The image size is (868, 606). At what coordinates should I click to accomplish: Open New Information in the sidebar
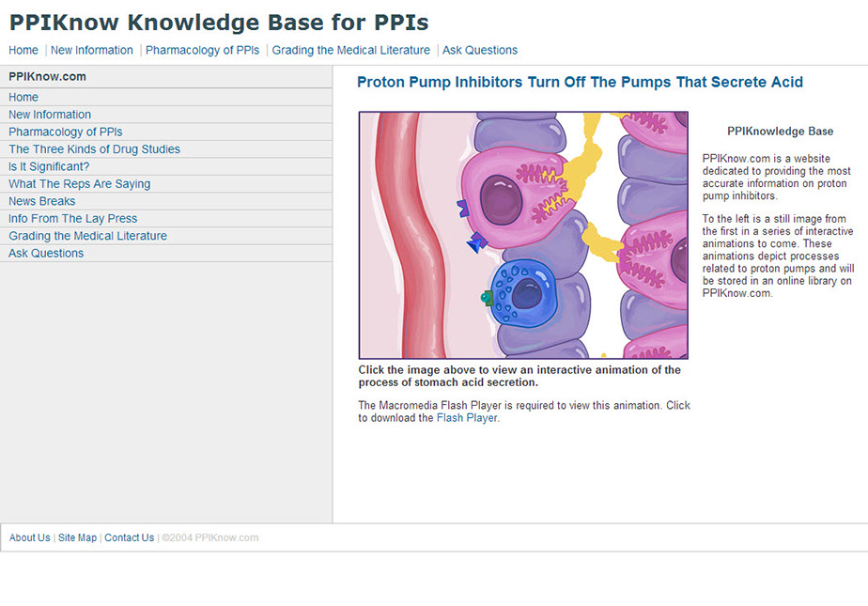(50, 115)
